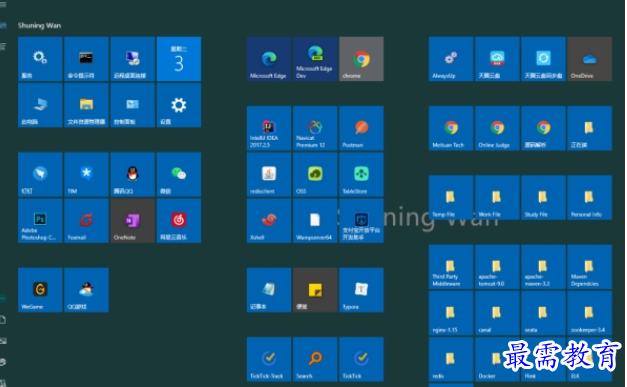Launch the green OSS tile

click(x=315, y=175)
